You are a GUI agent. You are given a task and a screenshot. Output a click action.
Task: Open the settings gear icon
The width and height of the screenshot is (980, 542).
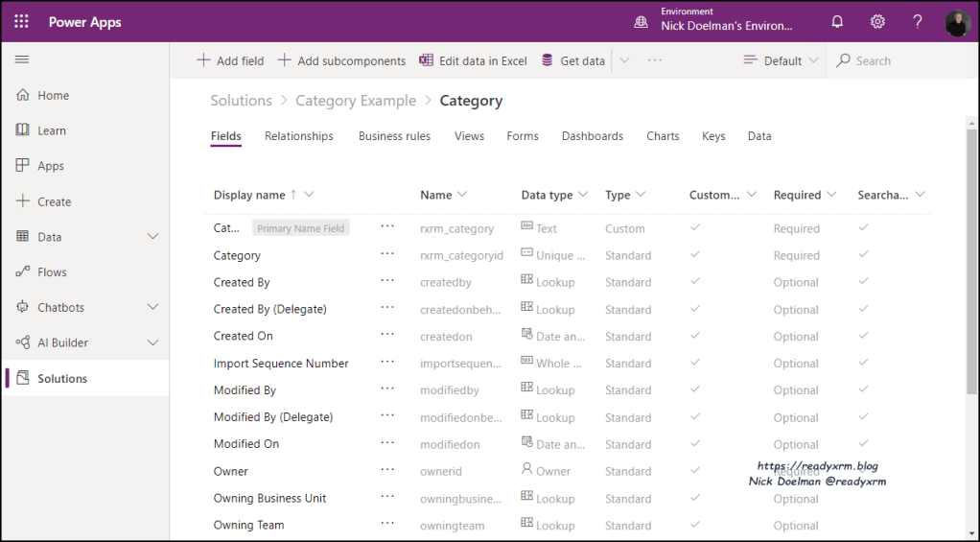click(877, 22)
